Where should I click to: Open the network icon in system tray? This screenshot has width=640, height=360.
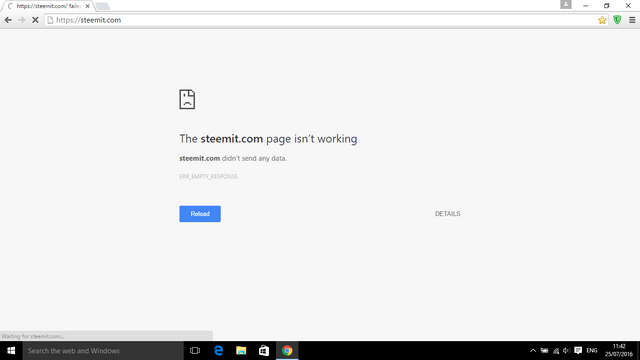[x=556, y=351]
